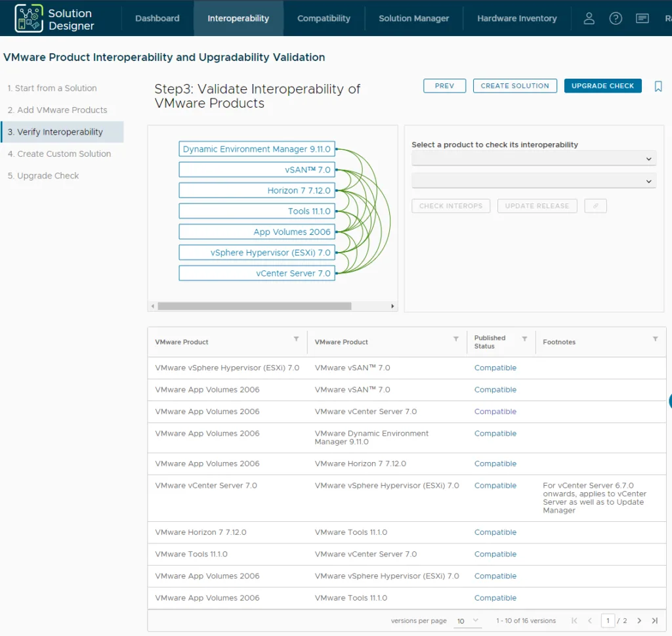This screenshot has height=636, width=672.
Task: Switch to the Interoperability tab
Action: point(238,18)
